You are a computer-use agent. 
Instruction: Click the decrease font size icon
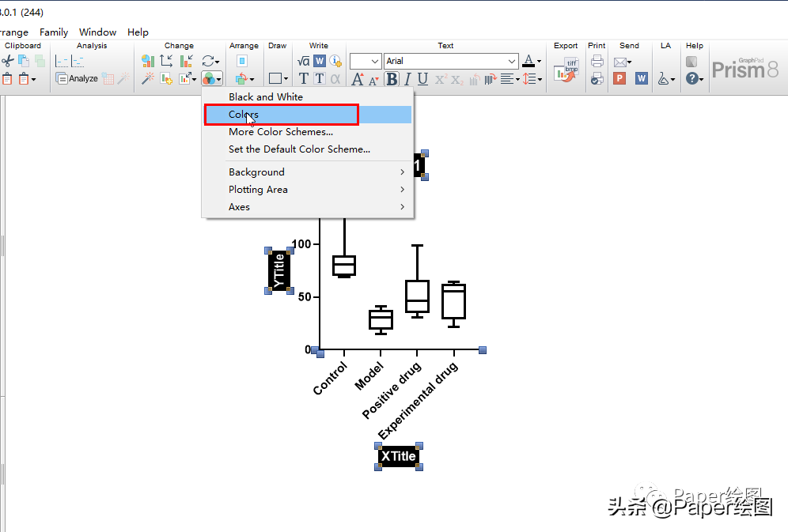(373, 80)
